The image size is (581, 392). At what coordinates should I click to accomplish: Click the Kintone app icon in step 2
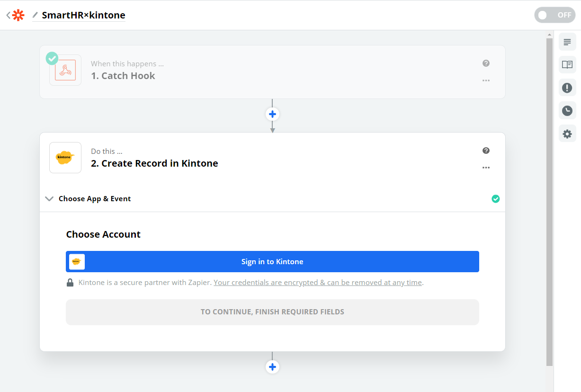[65, 158]
